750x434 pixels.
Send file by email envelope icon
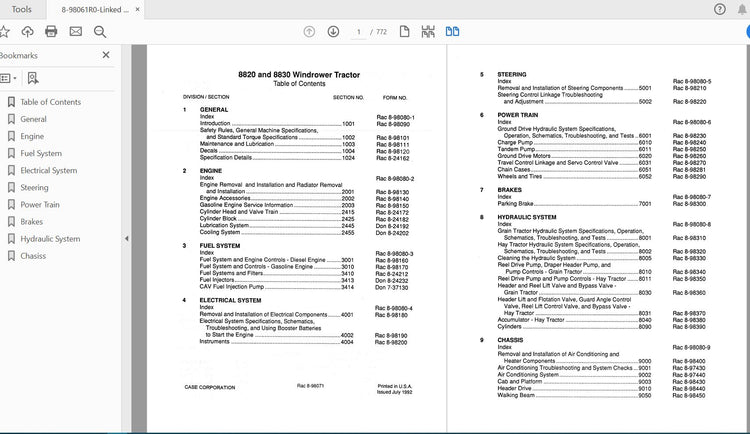(76, 32)
